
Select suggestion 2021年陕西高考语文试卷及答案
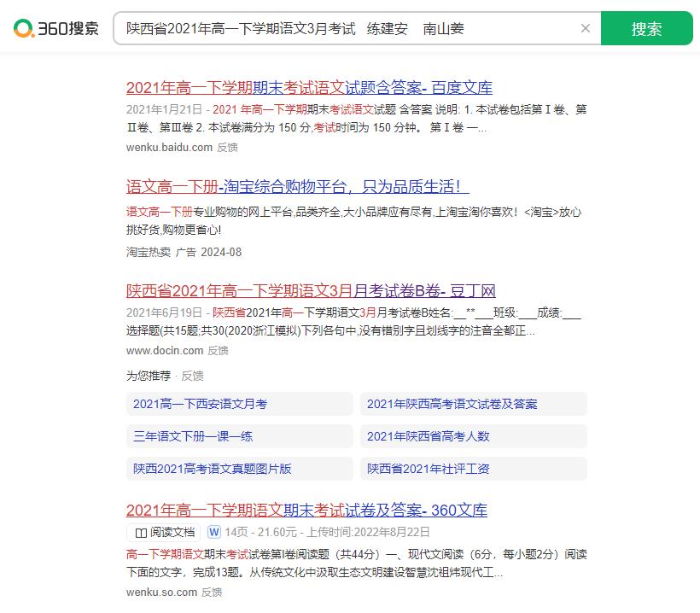(474, 404)
